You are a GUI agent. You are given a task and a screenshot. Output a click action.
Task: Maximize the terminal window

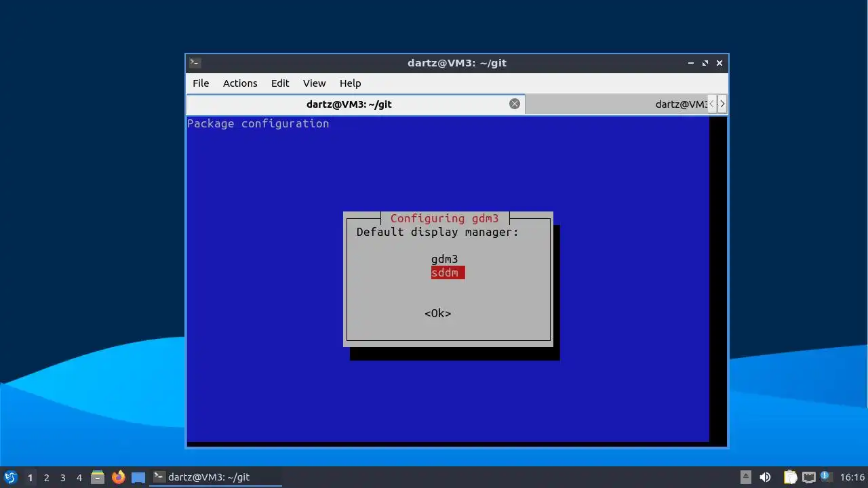click(x=705, y=63)
